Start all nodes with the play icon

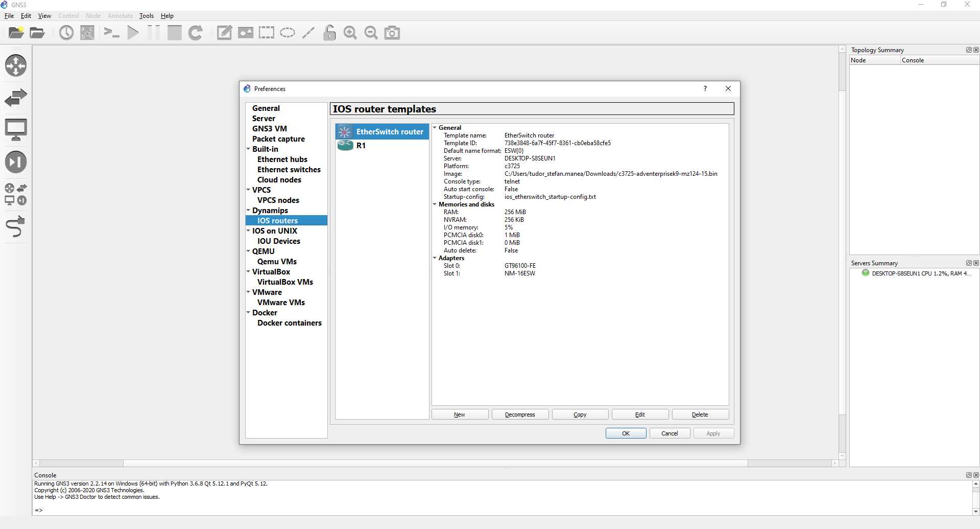[x=132, y=32]
